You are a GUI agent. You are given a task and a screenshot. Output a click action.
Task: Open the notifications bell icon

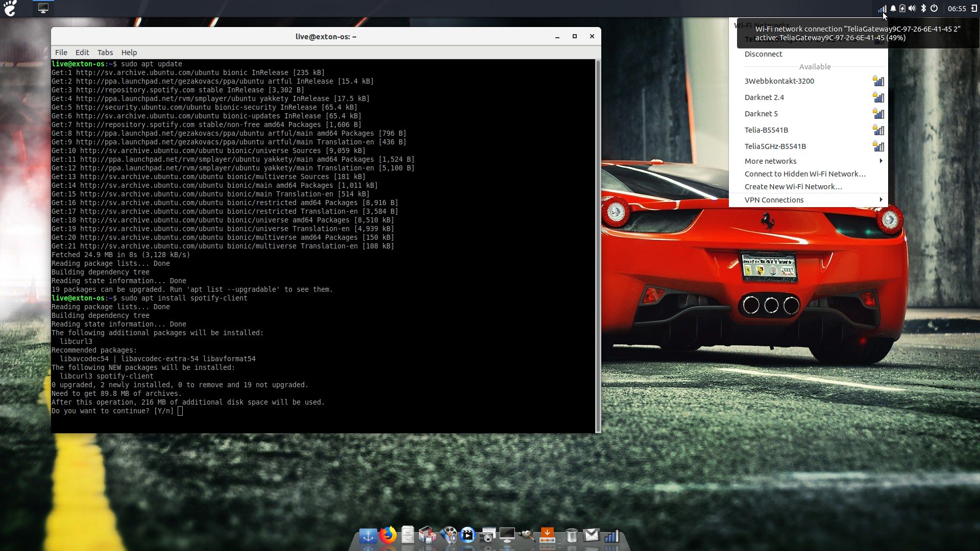click(893, 8)
